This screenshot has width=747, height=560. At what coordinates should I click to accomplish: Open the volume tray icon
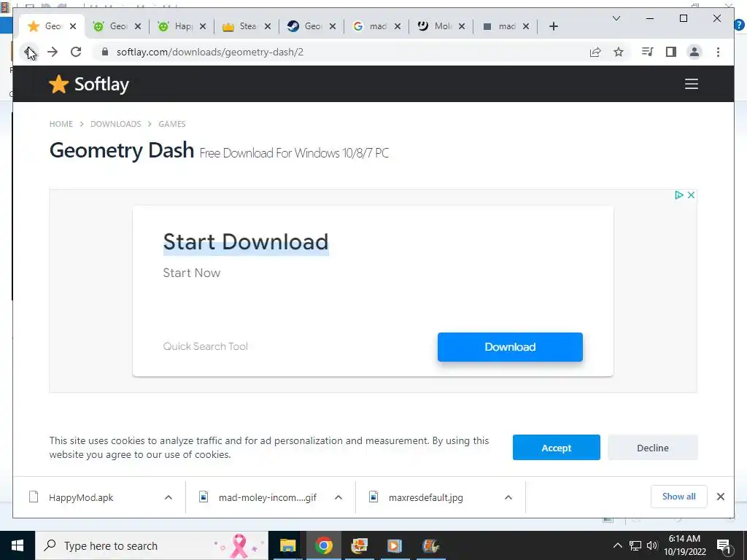tap(651, 545)
